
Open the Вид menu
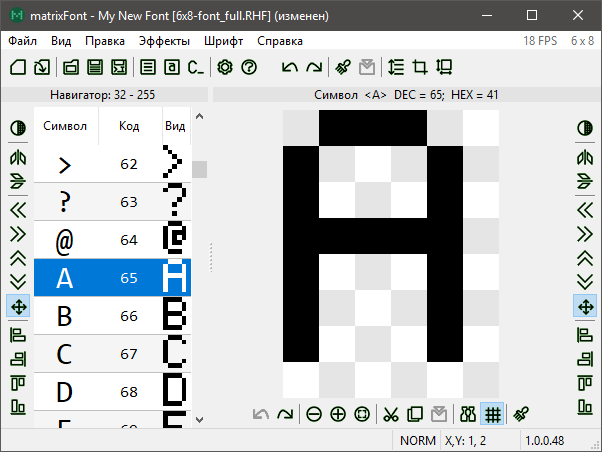click(x=61, y=41)
